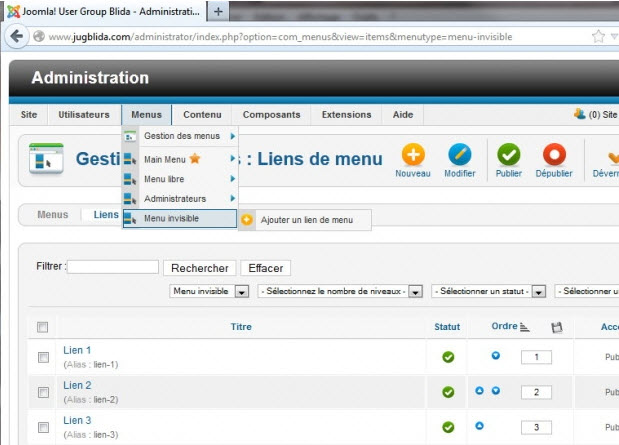The height and width of the screenshot is (445, 619).
Task: Open the Lien 3 link
Action: (x=77, y=420)
